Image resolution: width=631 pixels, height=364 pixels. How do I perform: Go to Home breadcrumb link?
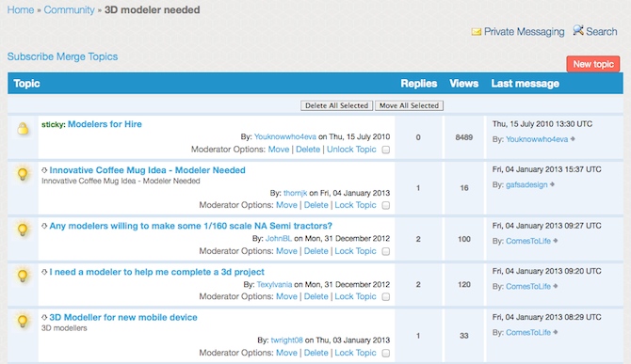click(x=21, y=9)
